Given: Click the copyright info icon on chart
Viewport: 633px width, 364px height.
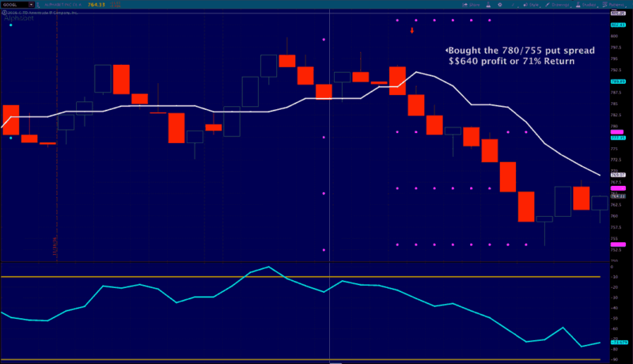Looking at the screenshot, I should (x=4, y=13).
